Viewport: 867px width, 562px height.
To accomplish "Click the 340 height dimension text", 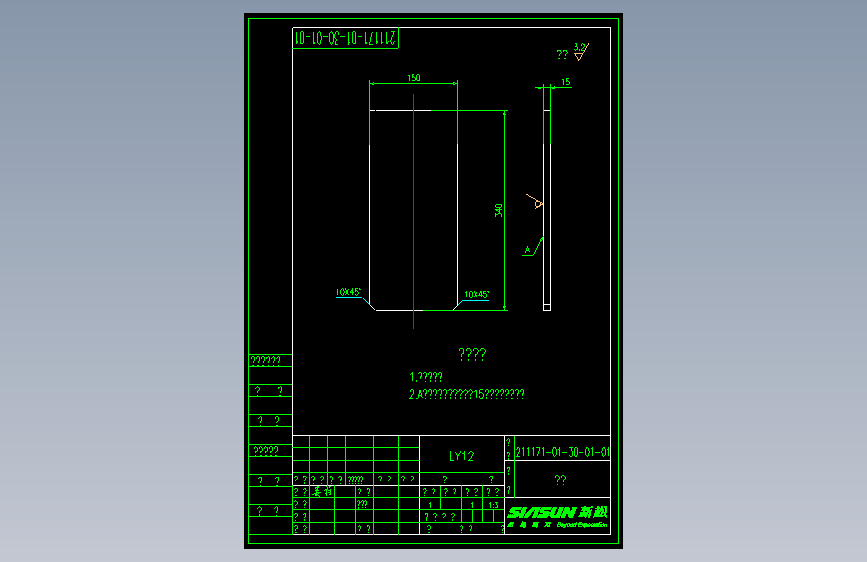I will click(x=499, y=210).
